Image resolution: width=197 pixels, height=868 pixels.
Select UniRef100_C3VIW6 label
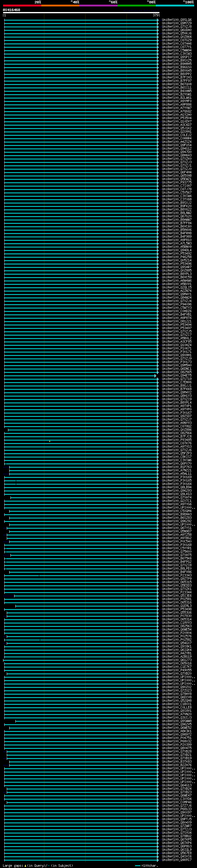click(177, 460)
